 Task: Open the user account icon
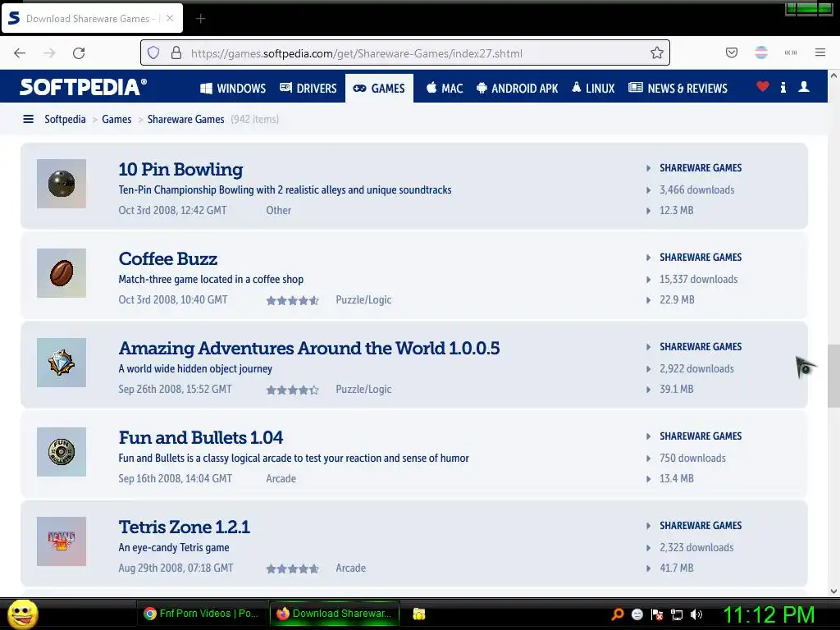[804, 86]
